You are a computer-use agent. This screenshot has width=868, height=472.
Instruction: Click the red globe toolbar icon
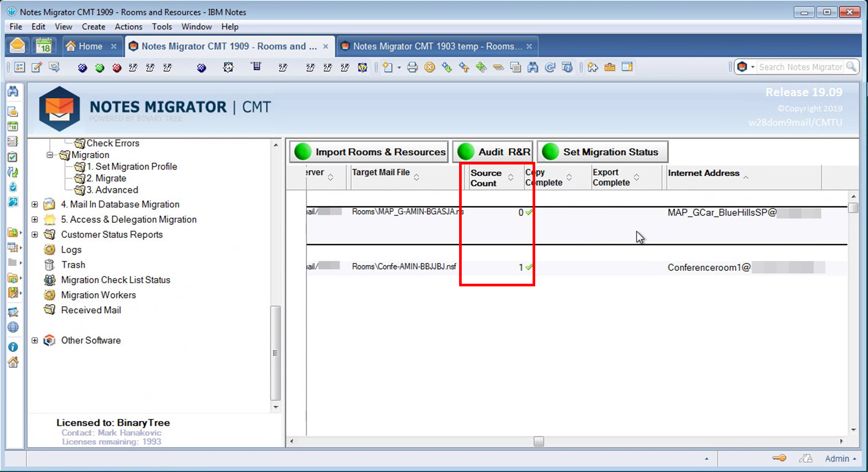117,68
